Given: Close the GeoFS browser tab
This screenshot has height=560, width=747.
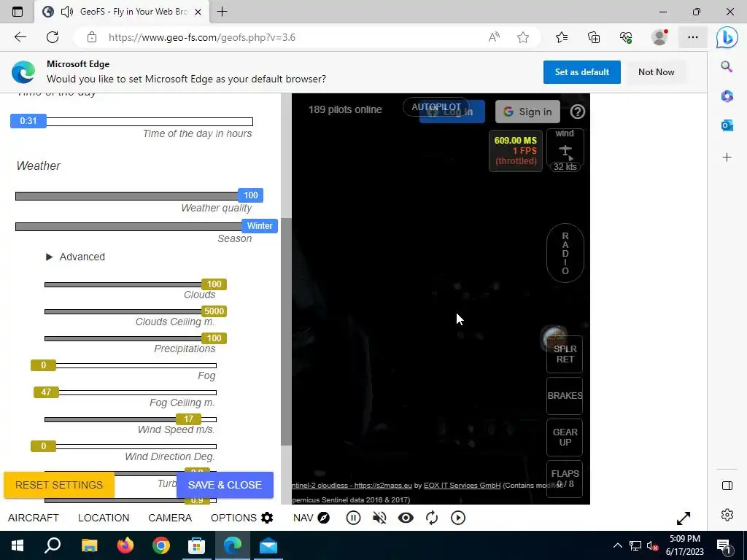Looking at the screenshot, I should click(x=198, y=12).
